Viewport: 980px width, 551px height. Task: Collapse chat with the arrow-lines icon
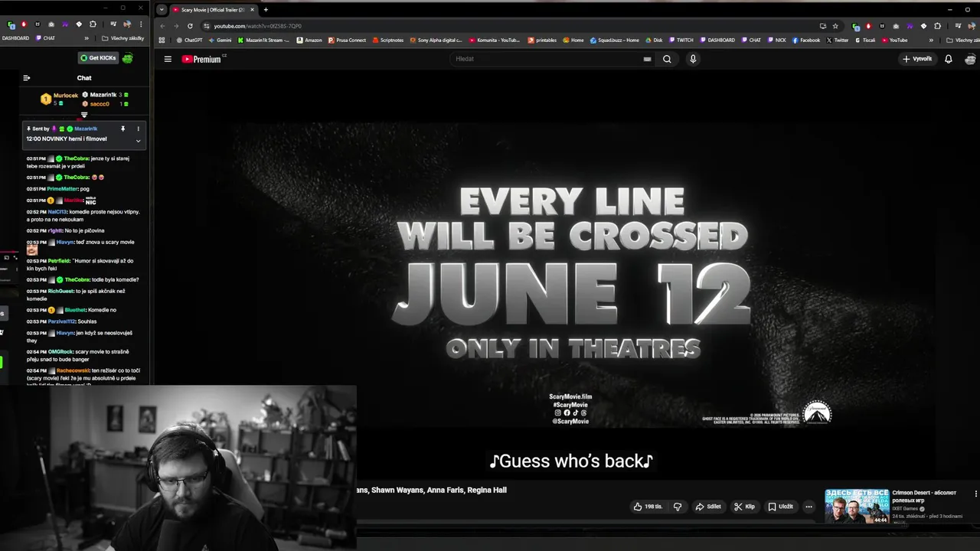[x=26, y=77]
